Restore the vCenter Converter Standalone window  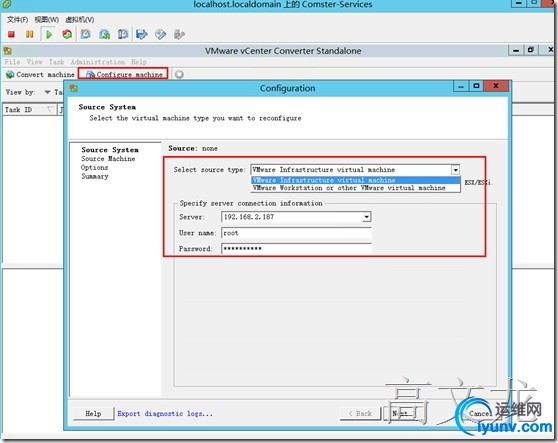click(531, 51)
